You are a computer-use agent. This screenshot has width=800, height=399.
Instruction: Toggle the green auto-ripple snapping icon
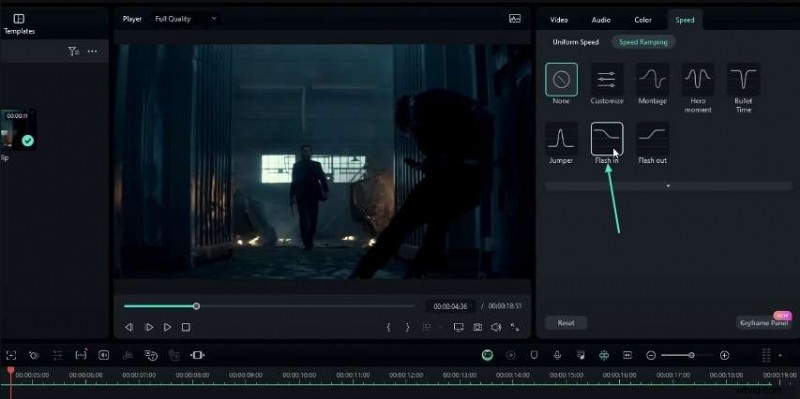tap(604, 355)
